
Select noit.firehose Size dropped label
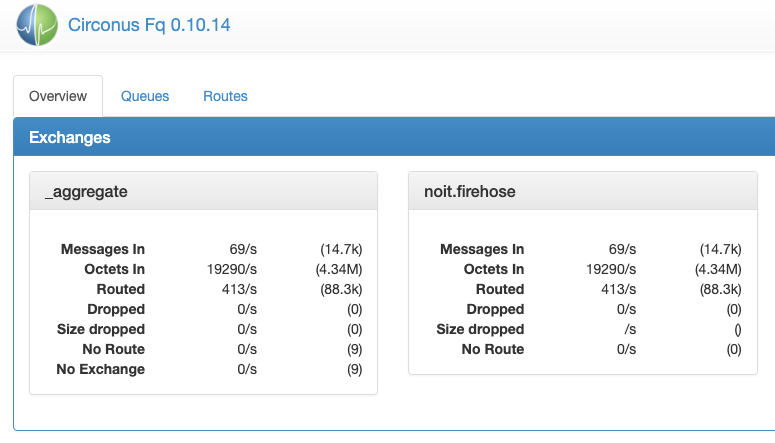[480, 329]
